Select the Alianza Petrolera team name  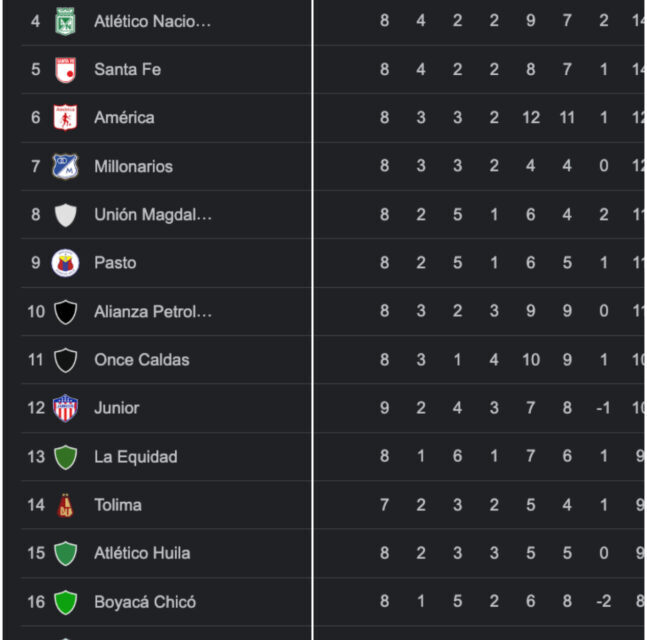(152, 311)
